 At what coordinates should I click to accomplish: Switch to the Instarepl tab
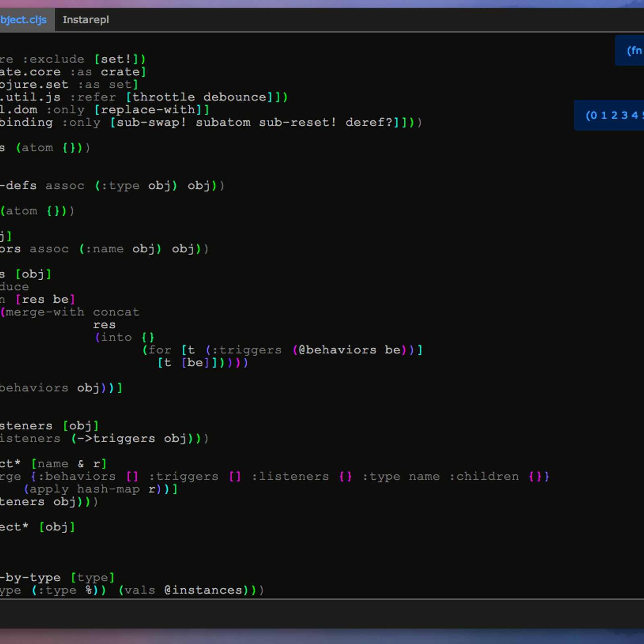(86, 20)
